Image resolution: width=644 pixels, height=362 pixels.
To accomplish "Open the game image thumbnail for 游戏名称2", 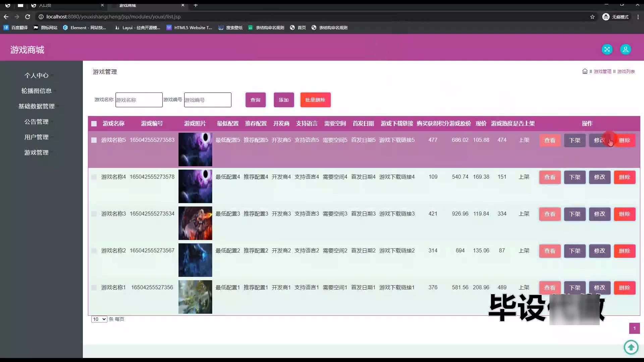I will click(195, 260).
